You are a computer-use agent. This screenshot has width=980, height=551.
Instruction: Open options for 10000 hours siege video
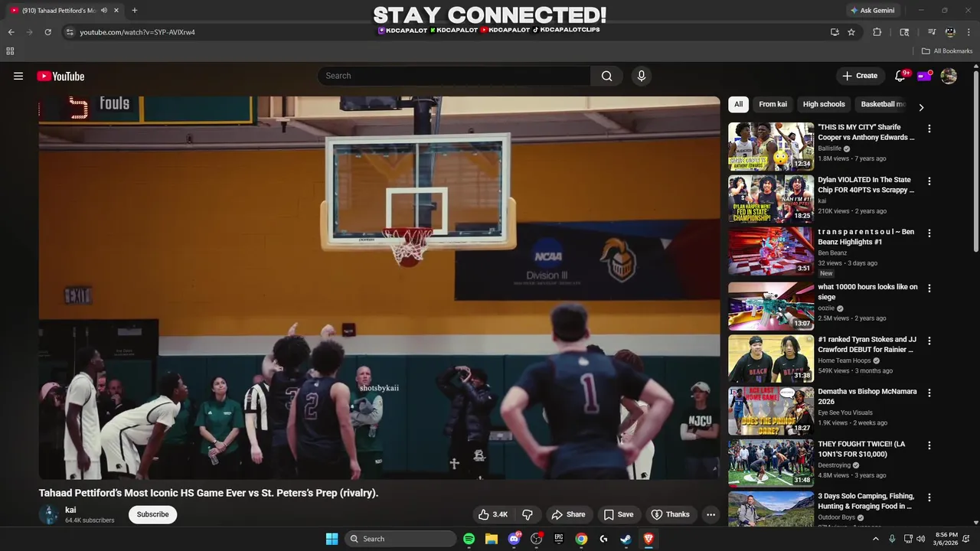(929, 289)
